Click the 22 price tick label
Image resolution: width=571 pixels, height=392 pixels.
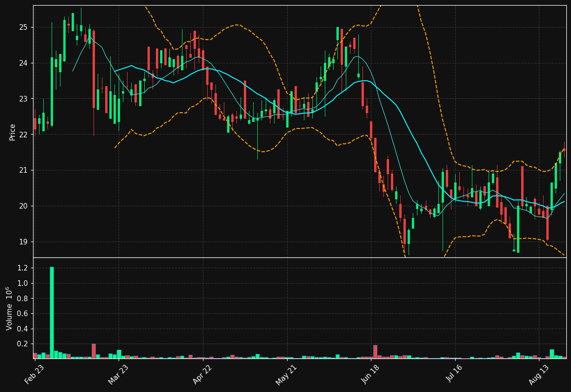[24, 135]
